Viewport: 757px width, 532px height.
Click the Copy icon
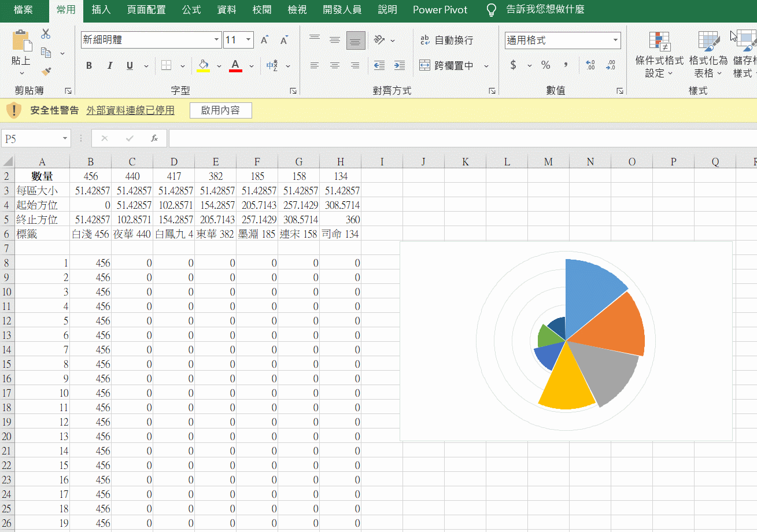tap(46, 53)
